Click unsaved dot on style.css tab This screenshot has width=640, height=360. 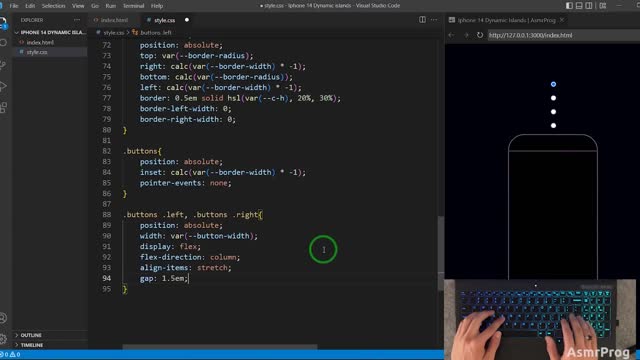click(187, 20)
